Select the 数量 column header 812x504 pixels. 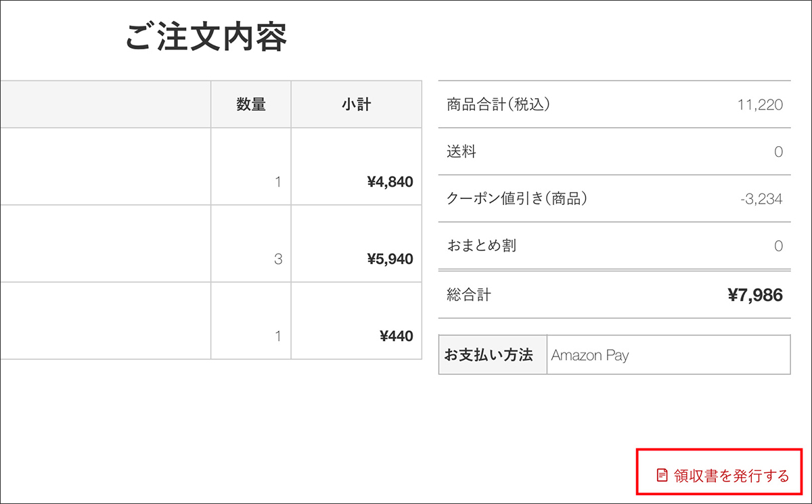point(250,104)
